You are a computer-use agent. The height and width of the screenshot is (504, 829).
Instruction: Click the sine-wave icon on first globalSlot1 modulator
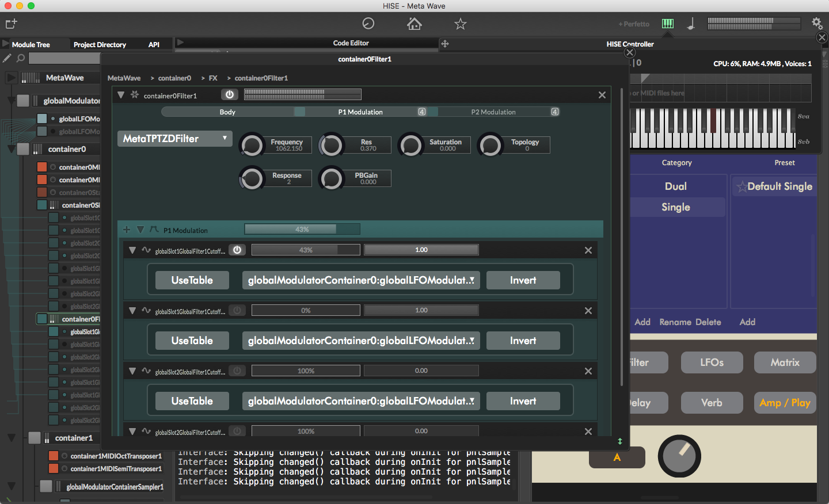pyautogui.click(x=146, y=250)
